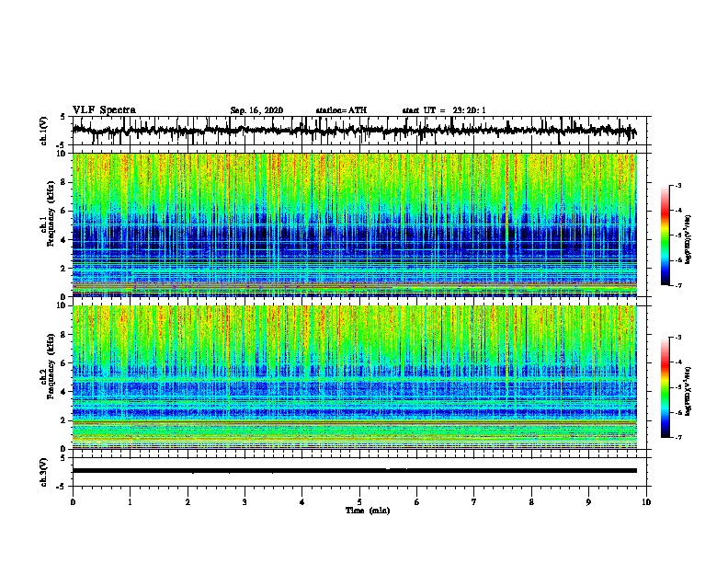
Task: Click the ch.1 voltage waveform trace
Action: [354, 131]
